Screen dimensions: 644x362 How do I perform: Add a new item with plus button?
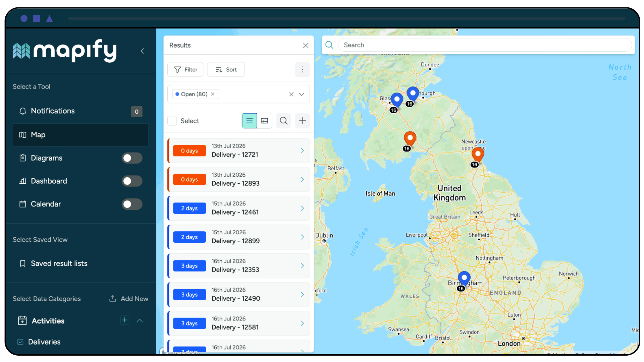(x=303, y=121)
